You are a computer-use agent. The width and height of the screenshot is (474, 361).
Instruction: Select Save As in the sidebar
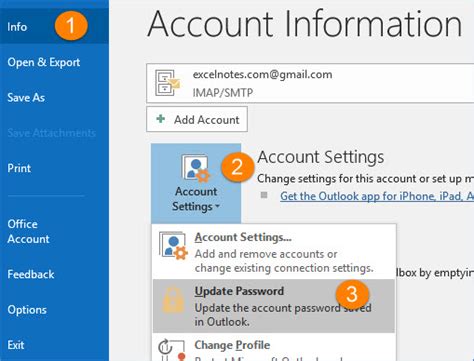[26, 98]
